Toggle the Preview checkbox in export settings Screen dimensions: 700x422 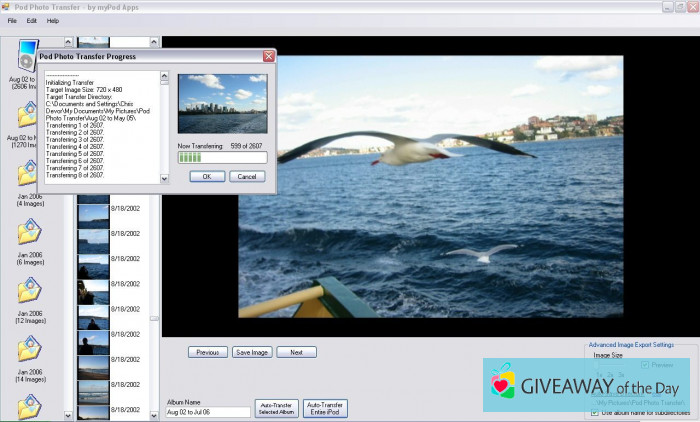pos(645,365)
